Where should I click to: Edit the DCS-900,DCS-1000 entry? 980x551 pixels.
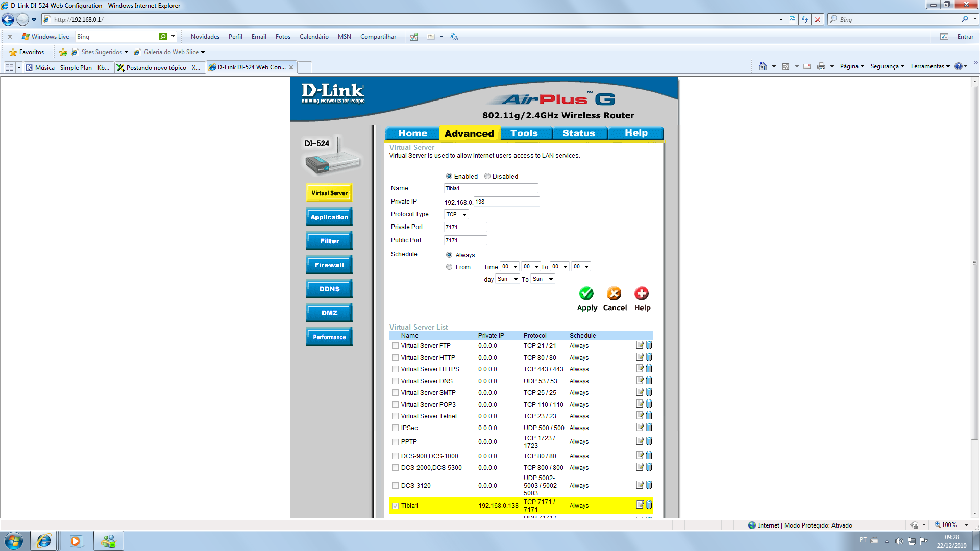tap(640, 455)
